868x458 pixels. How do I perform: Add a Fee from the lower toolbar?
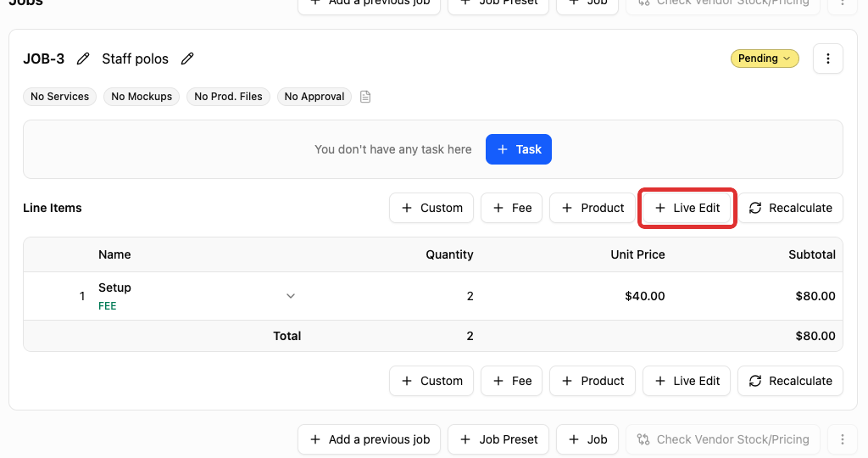(511, 381)
